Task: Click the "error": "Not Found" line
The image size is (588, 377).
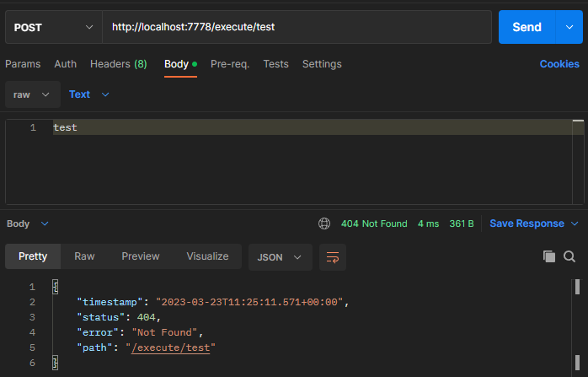Action: tap(140, 332)
